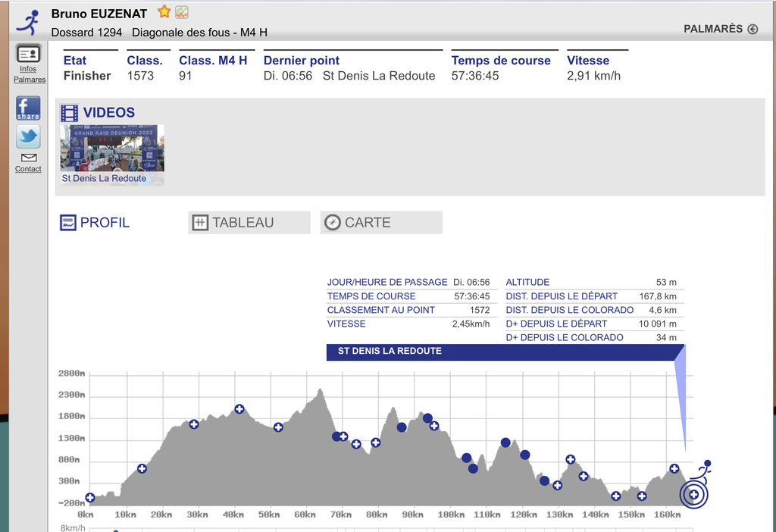Image resolution: width=776 pixels, height=532 pixels.
Task: Click the Contact link text
Action: (28, 169)
